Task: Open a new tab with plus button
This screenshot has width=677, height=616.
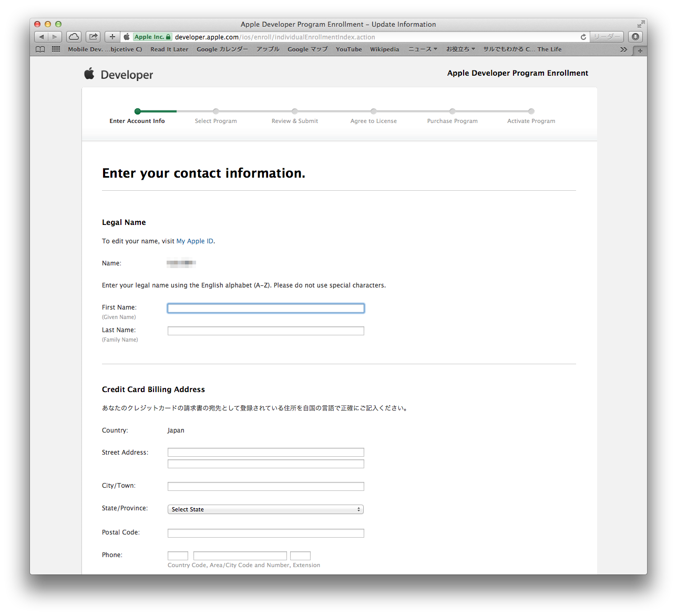Action: point(640,50)
